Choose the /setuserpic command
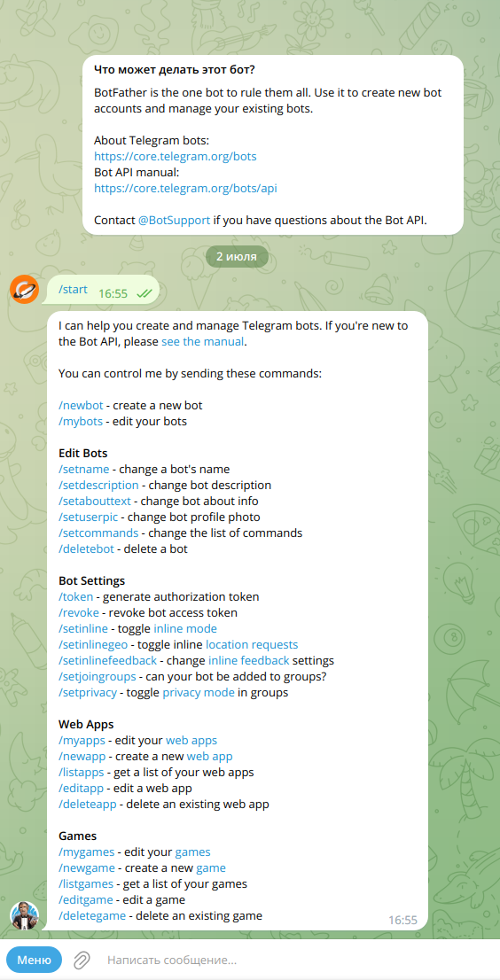The height and width of the screenshot is (980, 500). tap(91, 517)
